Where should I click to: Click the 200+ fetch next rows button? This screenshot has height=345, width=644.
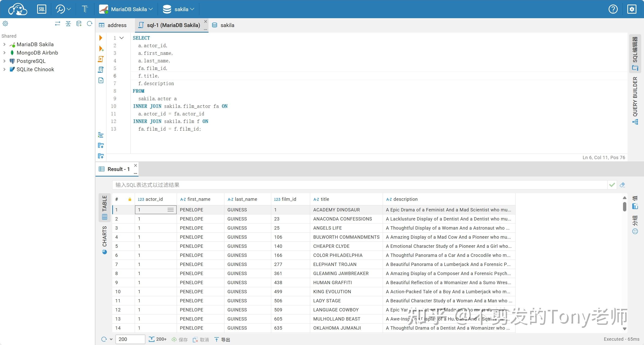[x=158, y=339]
